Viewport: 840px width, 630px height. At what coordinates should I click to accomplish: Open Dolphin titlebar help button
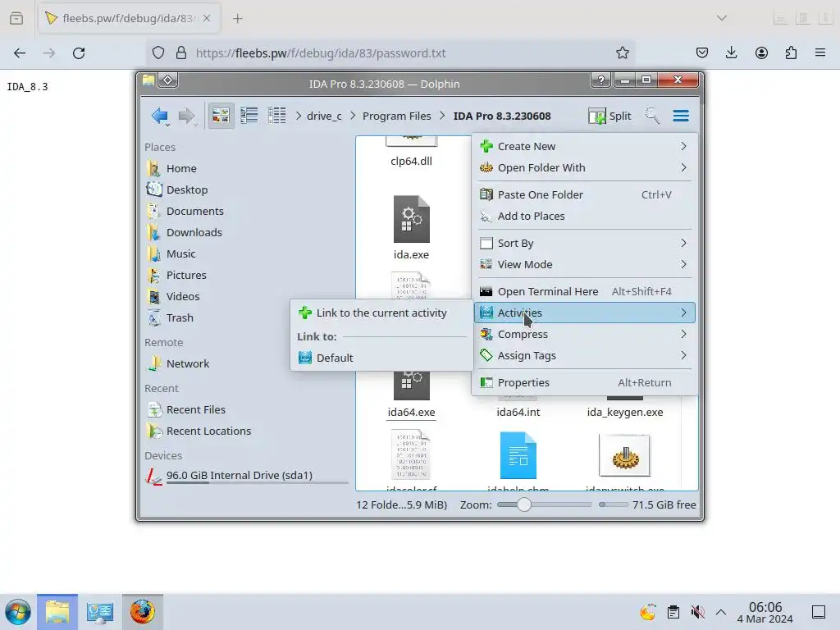601,80
